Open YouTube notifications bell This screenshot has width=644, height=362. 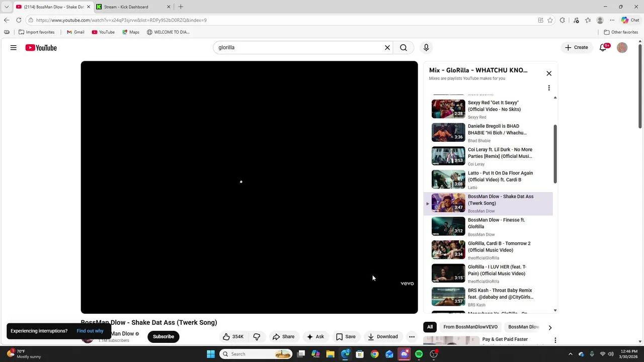point(603,48)
